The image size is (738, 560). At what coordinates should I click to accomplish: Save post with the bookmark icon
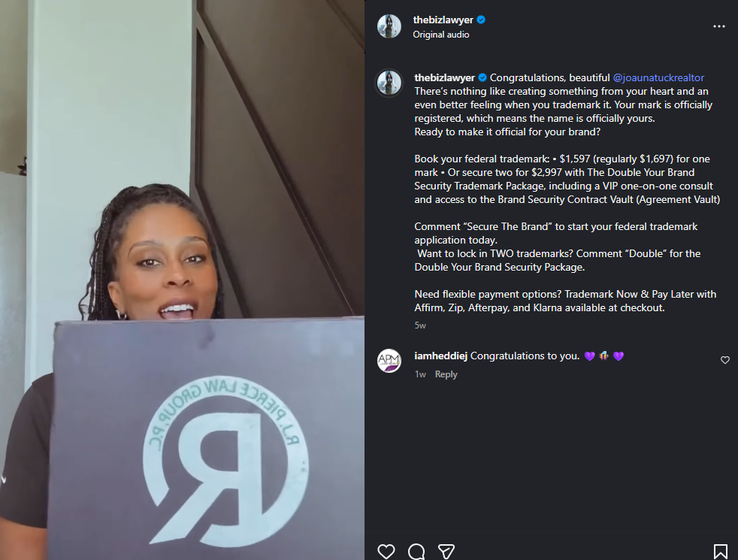click(720, 551)
